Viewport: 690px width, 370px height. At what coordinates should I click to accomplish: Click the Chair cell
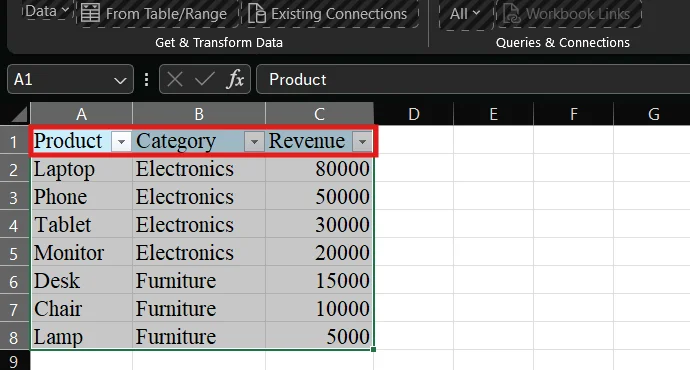click(x=81, y=309)
